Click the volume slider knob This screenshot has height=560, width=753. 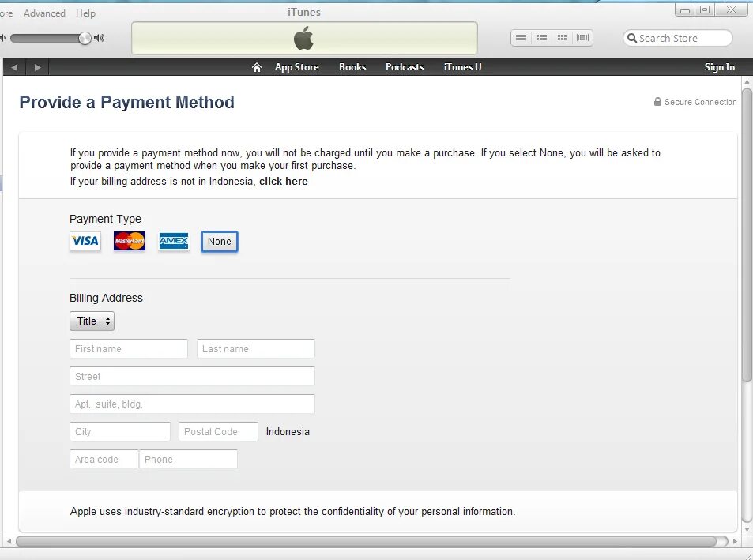tap(85, 39)
